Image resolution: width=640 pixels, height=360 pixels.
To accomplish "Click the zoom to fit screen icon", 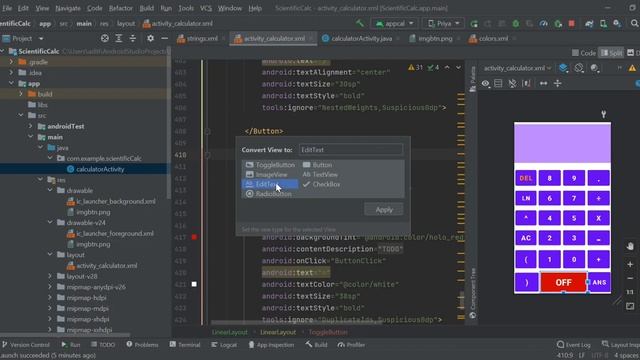I will click(x=630, y=306).
